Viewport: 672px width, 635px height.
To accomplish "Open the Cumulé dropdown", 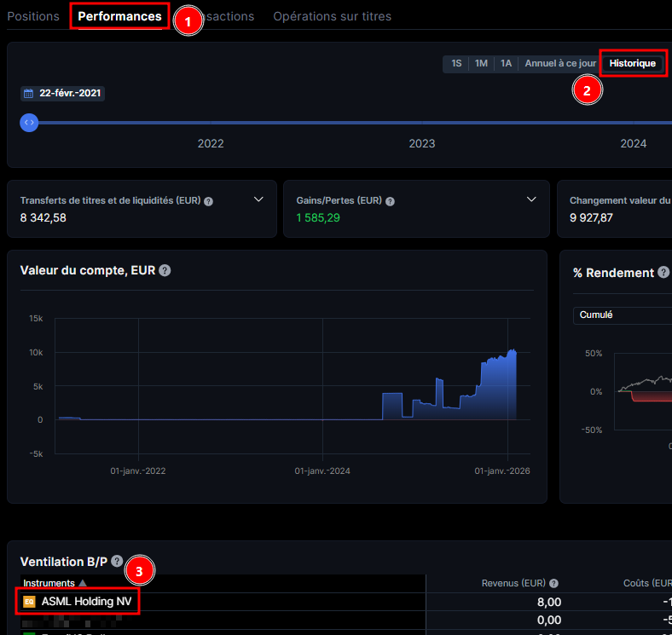I will (623, 315).
